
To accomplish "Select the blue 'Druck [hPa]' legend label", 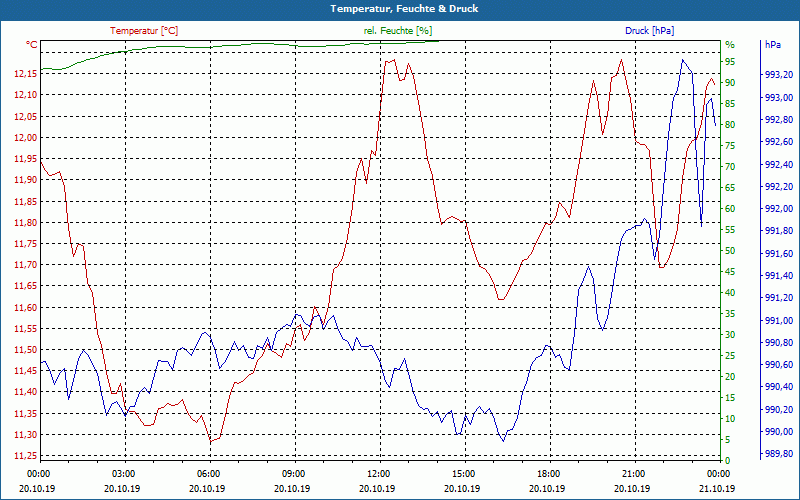I will (x=649, y=31).
